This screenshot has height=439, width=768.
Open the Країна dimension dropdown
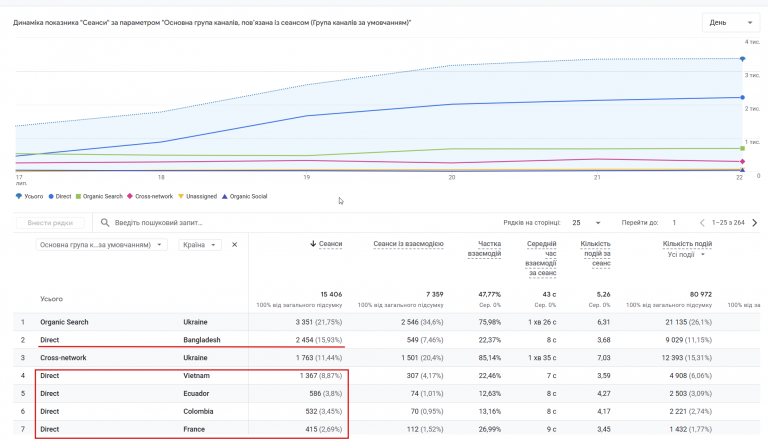pyautogui.click(x=200, y=244)
